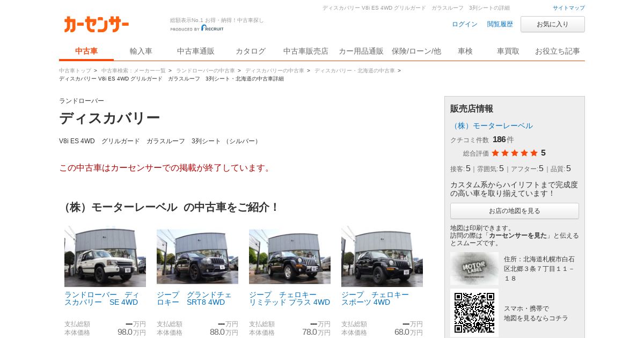Image resolution: width=644 pixels, height=338 pixels.
Task: Open the 車買取 tab
Action: 508,52
